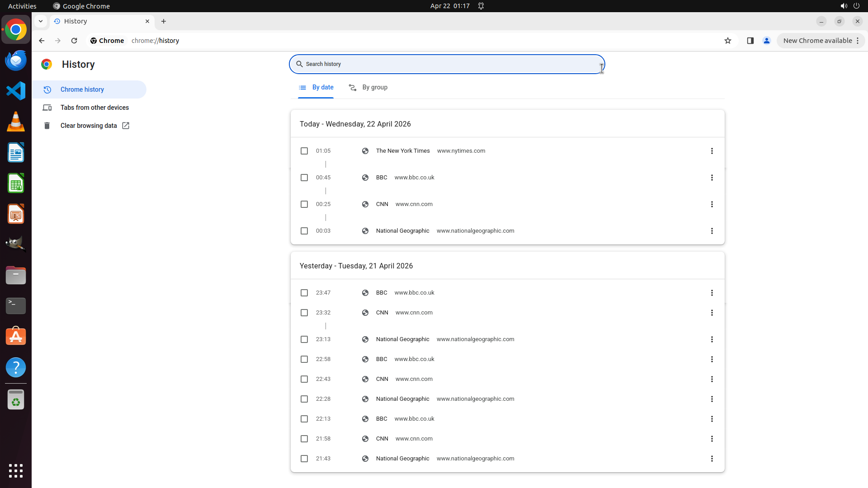Click the Clear browsing data trash icon

47,126
